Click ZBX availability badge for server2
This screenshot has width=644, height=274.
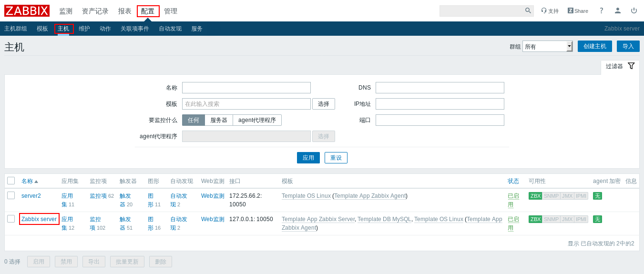pos(535,196)
